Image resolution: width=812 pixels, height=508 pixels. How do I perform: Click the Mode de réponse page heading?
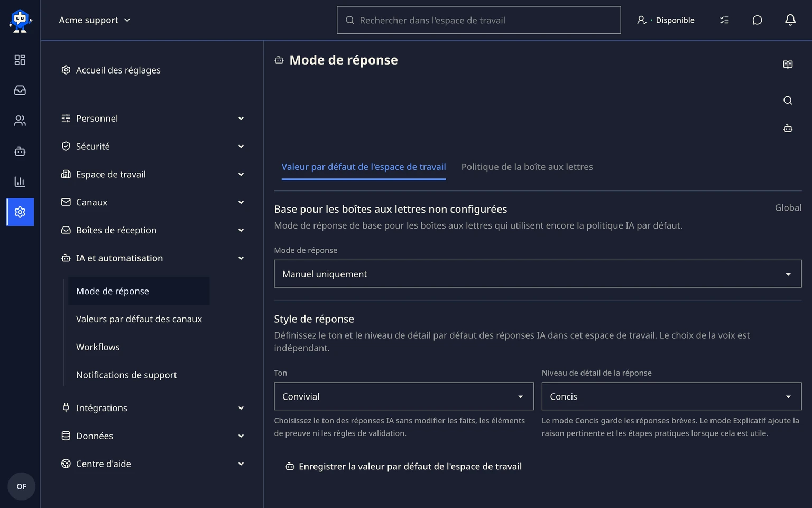344,60
